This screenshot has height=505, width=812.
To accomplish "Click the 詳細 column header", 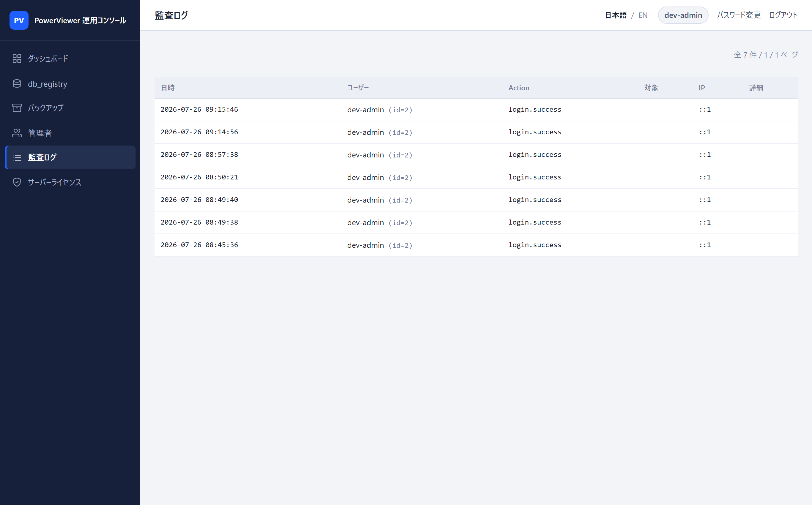I will [756, 88].
